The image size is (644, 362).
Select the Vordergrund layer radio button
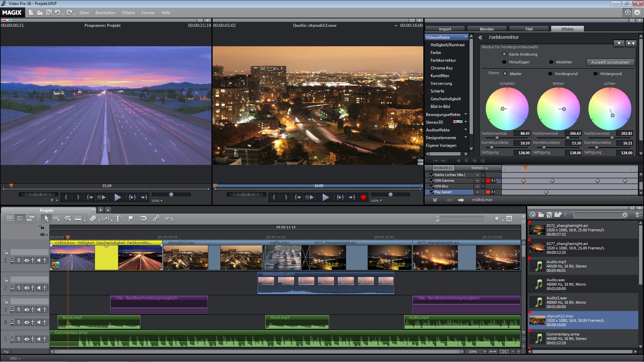click(x=550, y=74)
